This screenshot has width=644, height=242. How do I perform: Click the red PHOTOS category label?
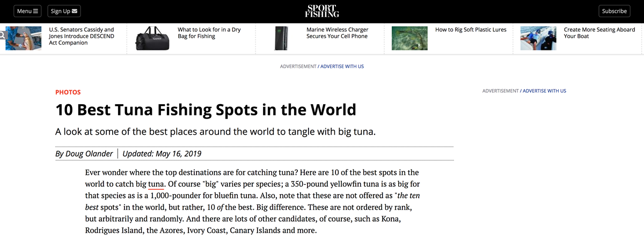click(x=68, y=92)
